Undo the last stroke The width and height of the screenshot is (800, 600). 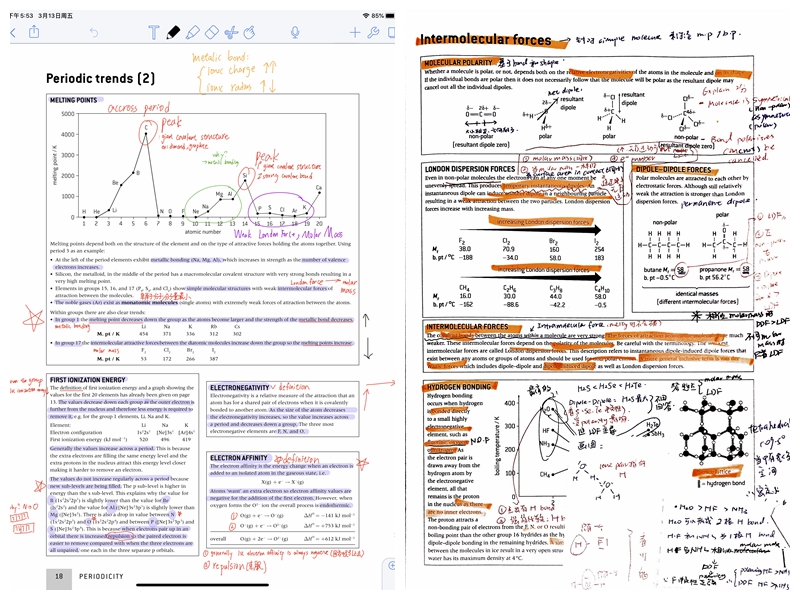[94, 33]
